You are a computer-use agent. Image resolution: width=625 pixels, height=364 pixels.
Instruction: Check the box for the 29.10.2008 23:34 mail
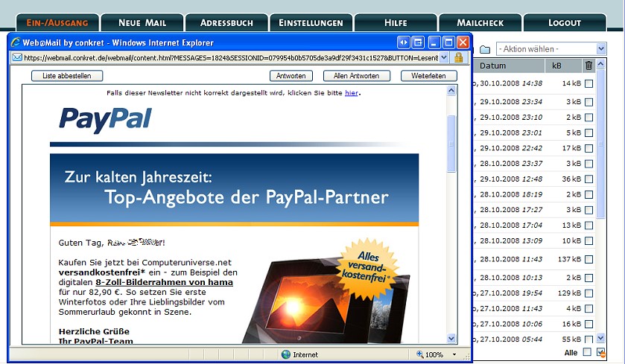click(x=588, y=102)
